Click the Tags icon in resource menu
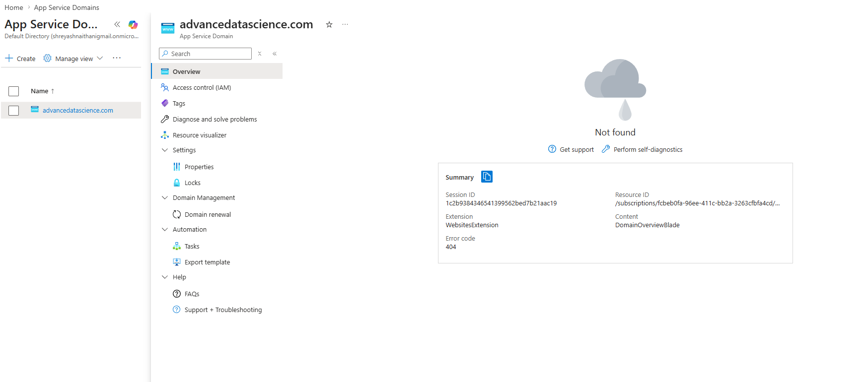The width and height of the screenshot is (868, 382). pos(165,103)
